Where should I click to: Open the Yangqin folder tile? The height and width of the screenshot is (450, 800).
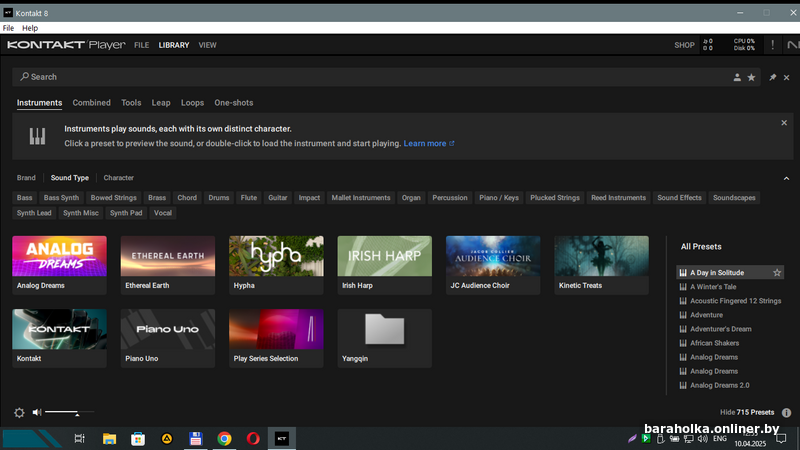pyautogui.click(x=385, y=338)
